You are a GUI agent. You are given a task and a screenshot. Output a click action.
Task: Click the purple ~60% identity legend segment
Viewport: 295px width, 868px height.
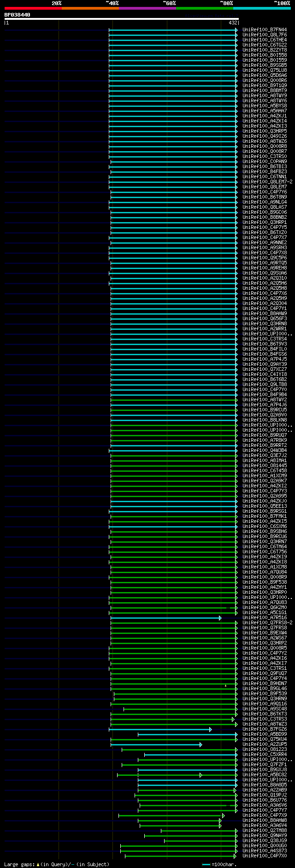(x=147, y=8)
